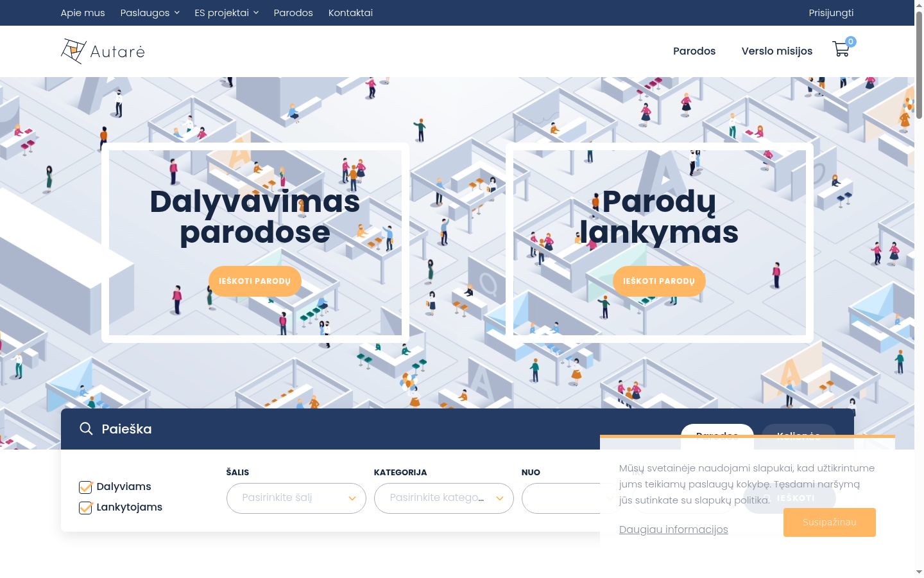Toggle the Lankytojams checkbox

click(85, 507)
